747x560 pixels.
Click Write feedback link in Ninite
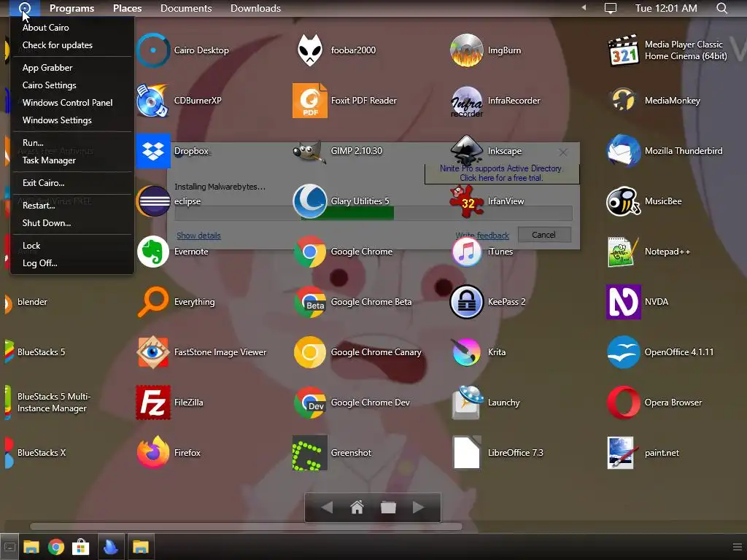[x=482, y=236]
